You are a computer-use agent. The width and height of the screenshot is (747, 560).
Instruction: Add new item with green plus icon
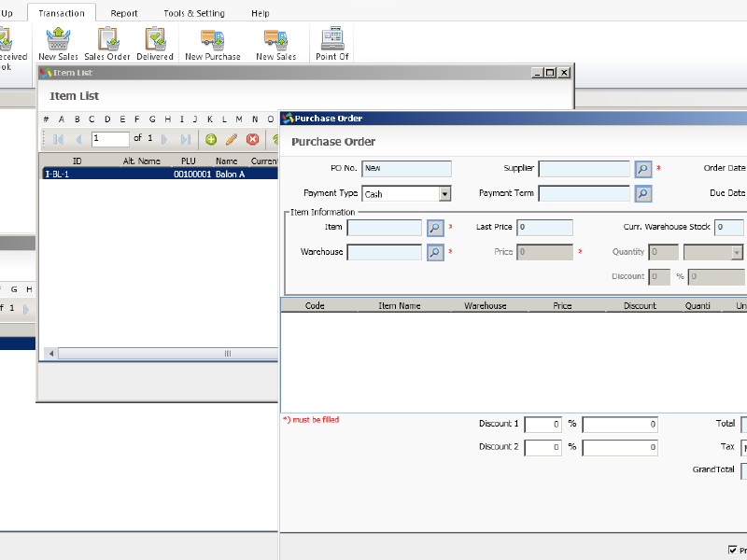[211, 139]
